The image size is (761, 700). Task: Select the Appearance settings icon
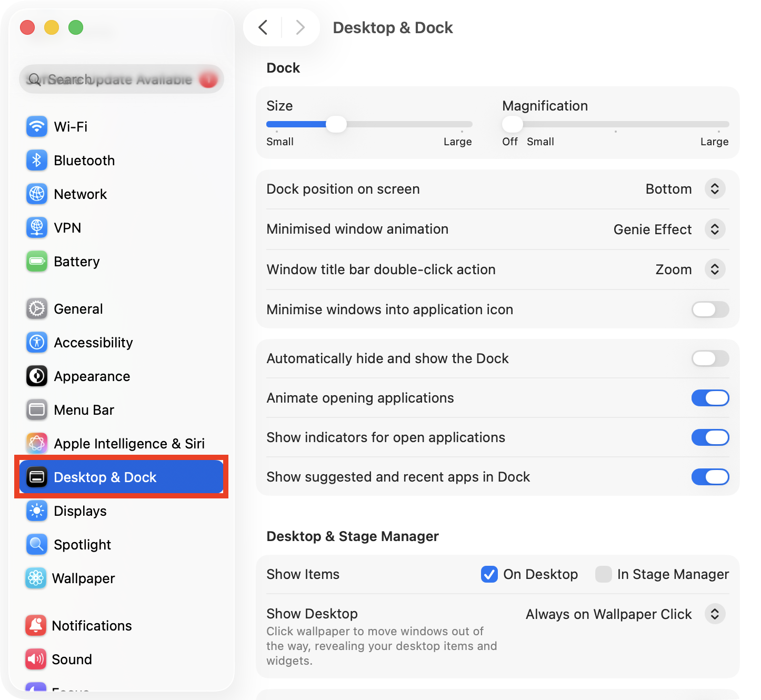(x=36, y=376)
